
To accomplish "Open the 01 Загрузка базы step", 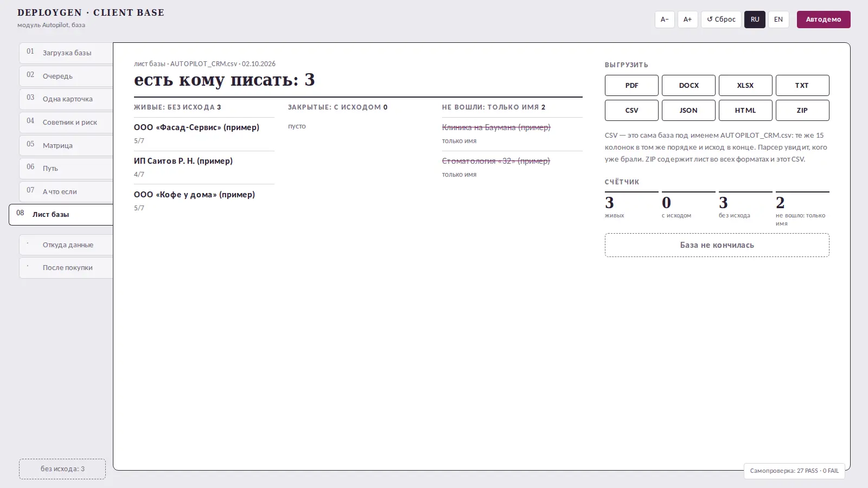I will (66, 53).
